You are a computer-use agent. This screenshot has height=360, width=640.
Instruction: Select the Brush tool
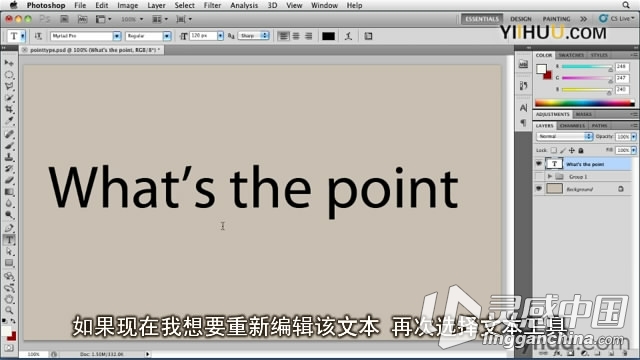point(9,145)
